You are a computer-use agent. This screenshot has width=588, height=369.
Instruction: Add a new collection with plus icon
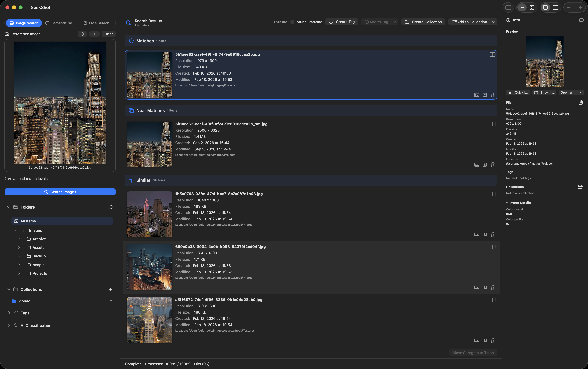click(110, 289)
